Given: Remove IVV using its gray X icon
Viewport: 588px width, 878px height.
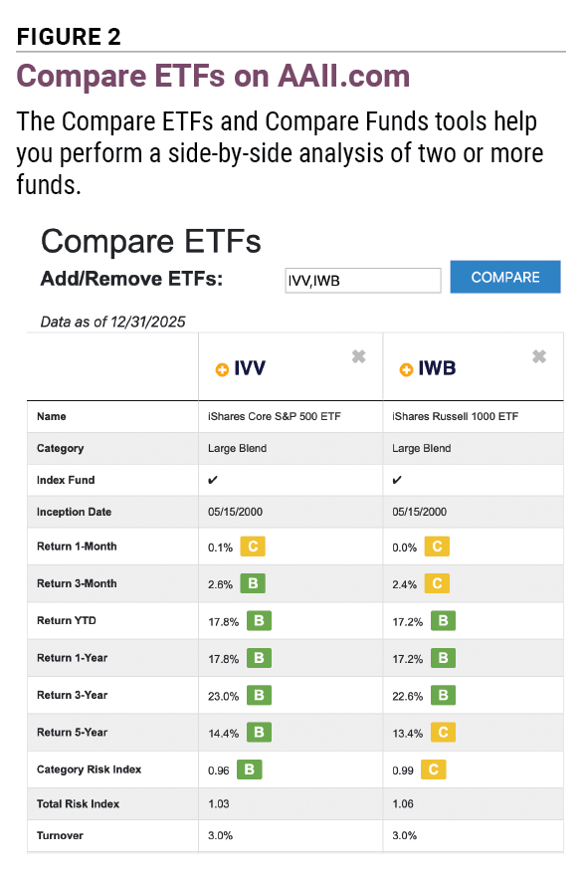Looking at the screenshot, I should click(x=358, y=356).
